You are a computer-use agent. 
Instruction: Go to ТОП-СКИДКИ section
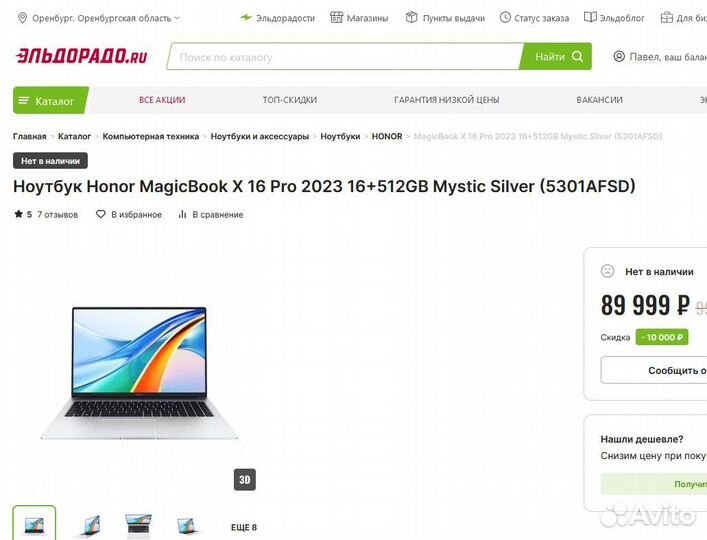point(290,100)
